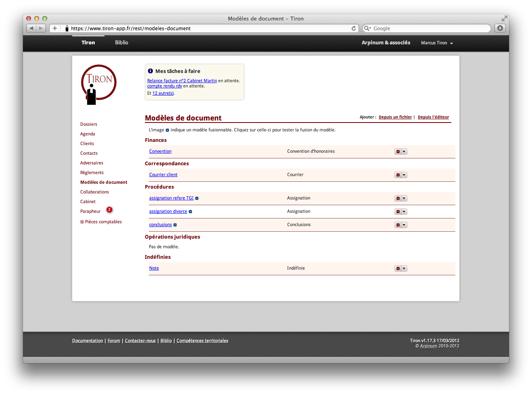Image resolution: width=532 pixels, height=395 pixels.
Task: Click the Tiron logo image
Action: (x=98, y=85)
